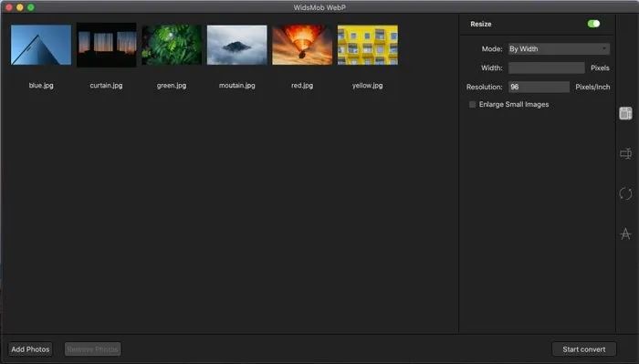This screenshot has width=639, height=364.
Task: Click the Start convert button
Action: [x=584, y=348]
